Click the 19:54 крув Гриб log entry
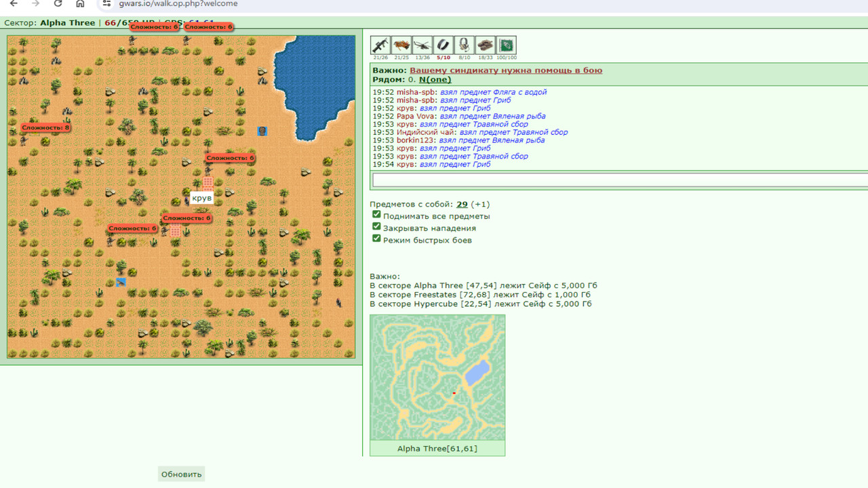 [x=431, y=164]
